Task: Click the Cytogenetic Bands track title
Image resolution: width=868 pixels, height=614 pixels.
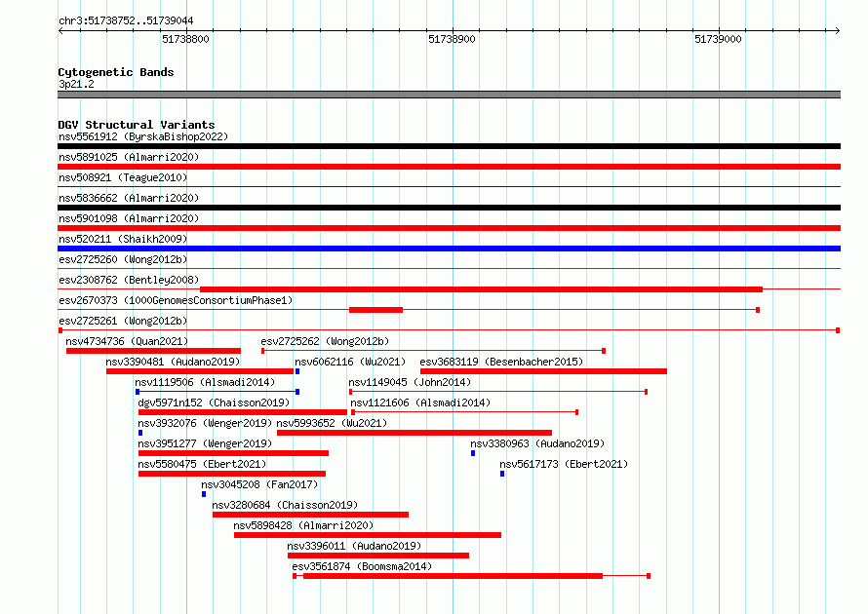Action: pos(116,72)
